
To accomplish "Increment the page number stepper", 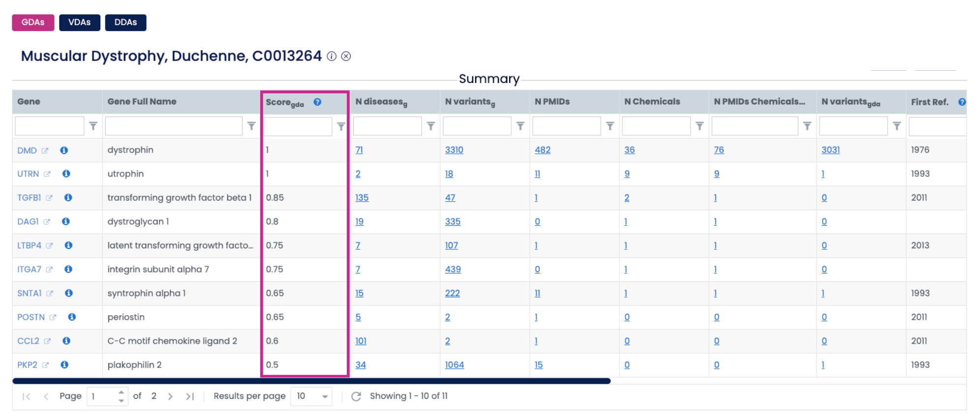I will pyautogui.click(x=121, y=392).
